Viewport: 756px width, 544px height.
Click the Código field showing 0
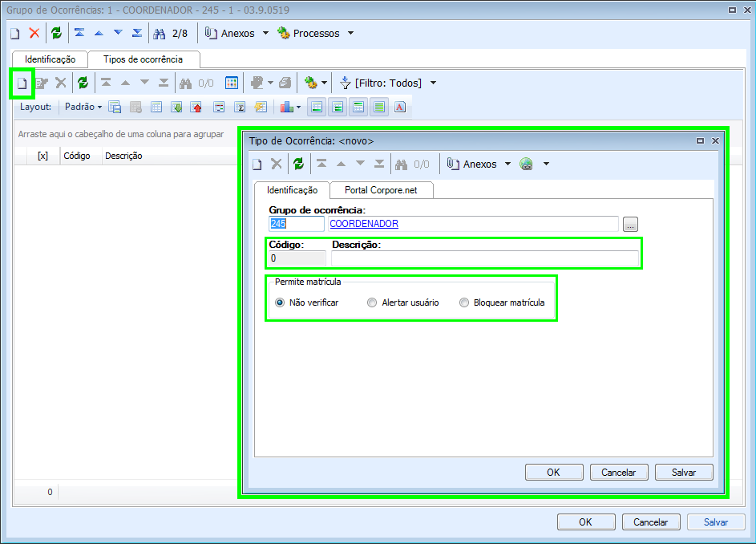297,258
